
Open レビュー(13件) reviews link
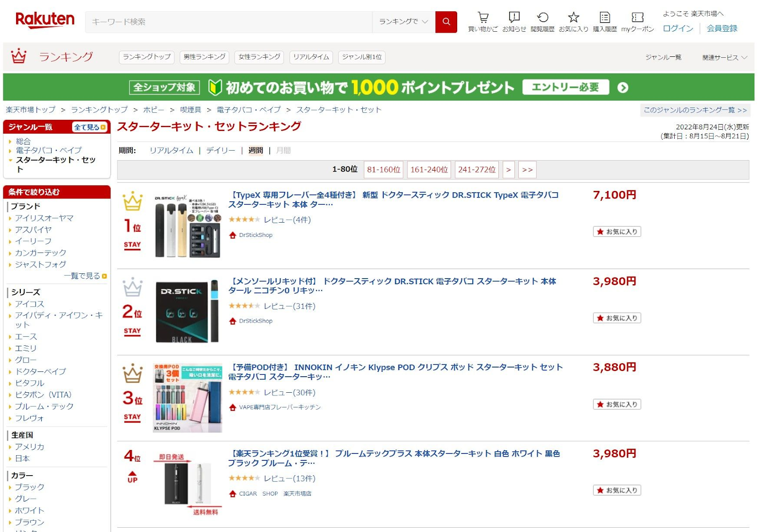pos(289,478)
